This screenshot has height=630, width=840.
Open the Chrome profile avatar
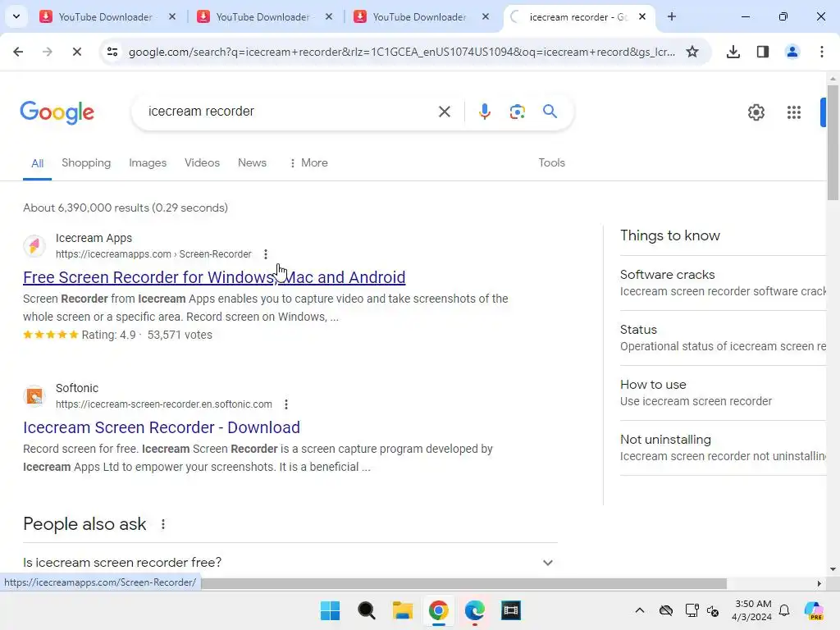point(792,52)
